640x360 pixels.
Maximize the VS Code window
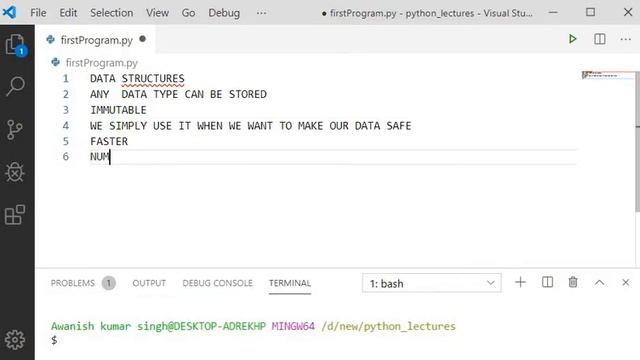[x=590, y=12]
